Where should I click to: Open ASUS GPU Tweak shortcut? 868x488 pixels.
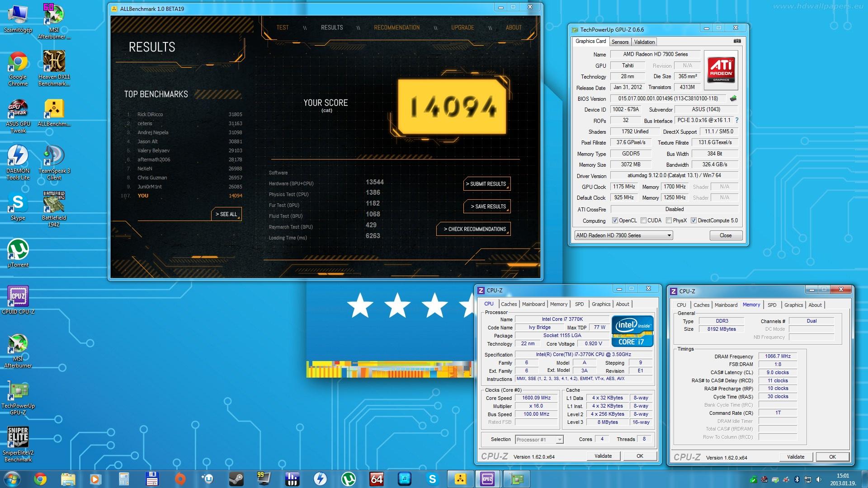point(18,116)
